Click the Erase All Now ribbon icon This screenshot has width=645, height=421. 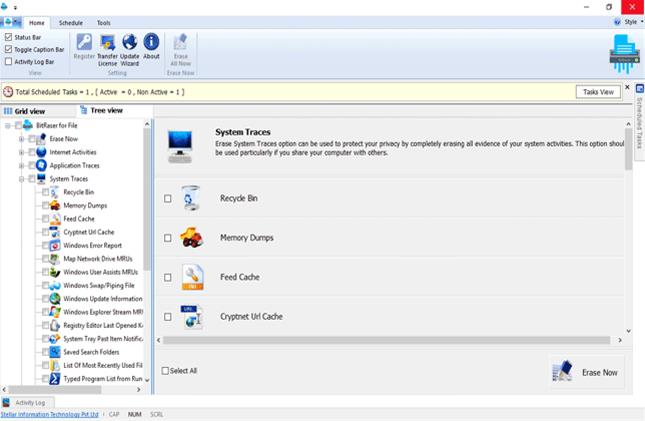pyautogui.click(x=180, y=42)
